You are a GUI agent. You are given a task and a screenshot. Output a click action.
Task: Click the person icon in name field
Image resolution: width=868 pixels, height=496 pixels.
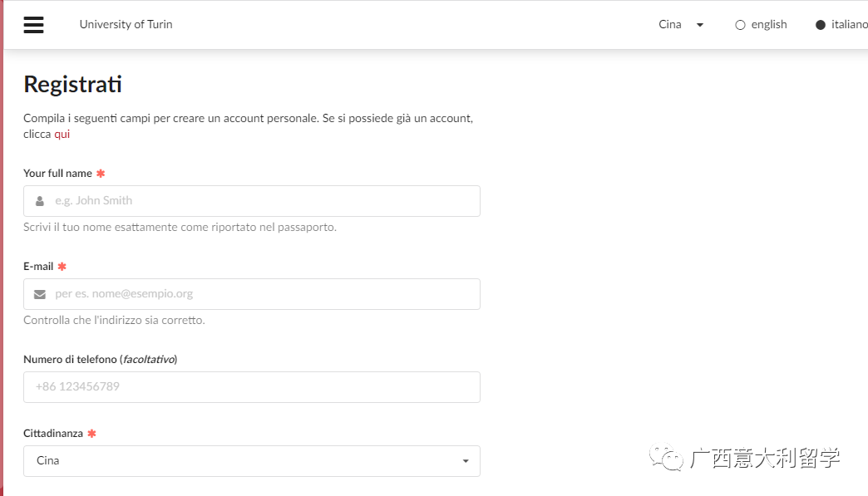click(40, 201)
